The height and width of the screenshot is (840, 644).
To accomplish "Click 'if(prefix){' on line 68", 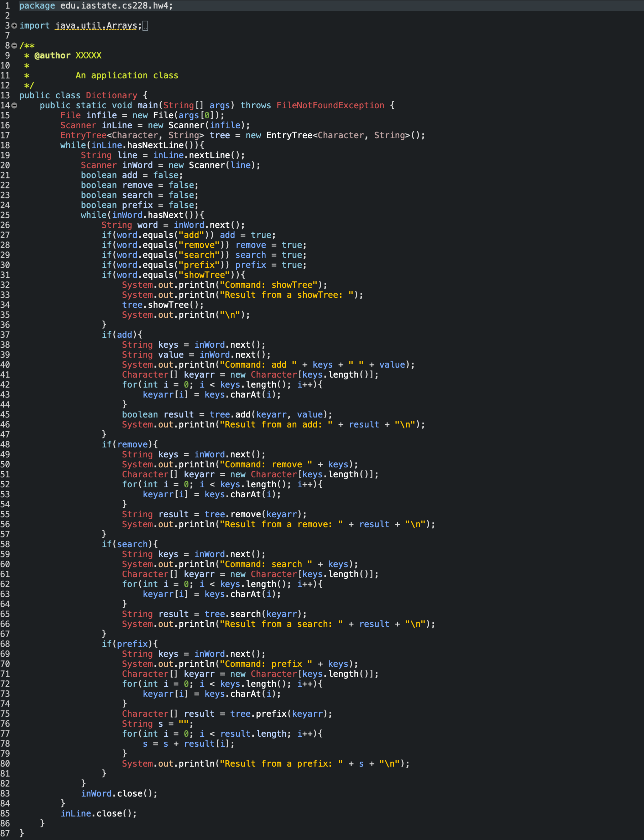I will tap(130, 644).
